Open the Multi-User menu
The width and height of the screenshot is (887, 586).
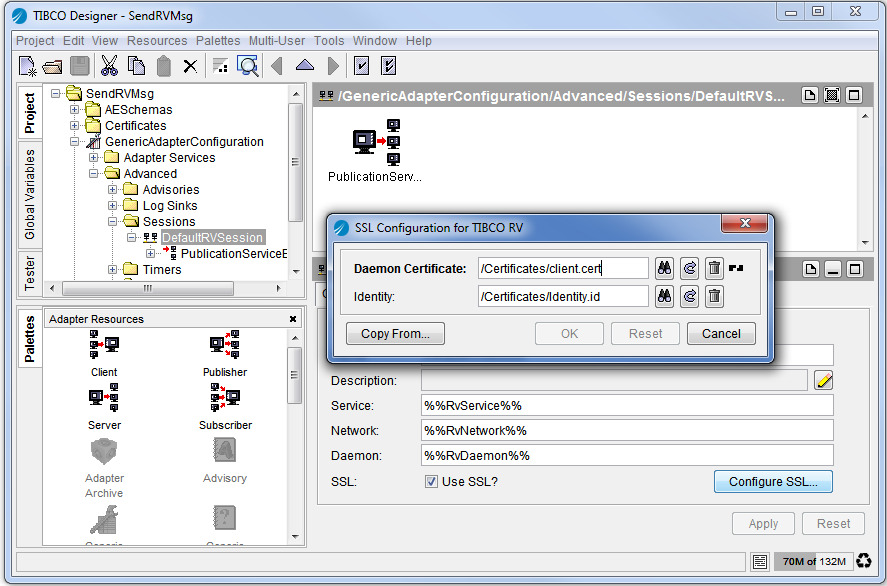pos(277,41)
